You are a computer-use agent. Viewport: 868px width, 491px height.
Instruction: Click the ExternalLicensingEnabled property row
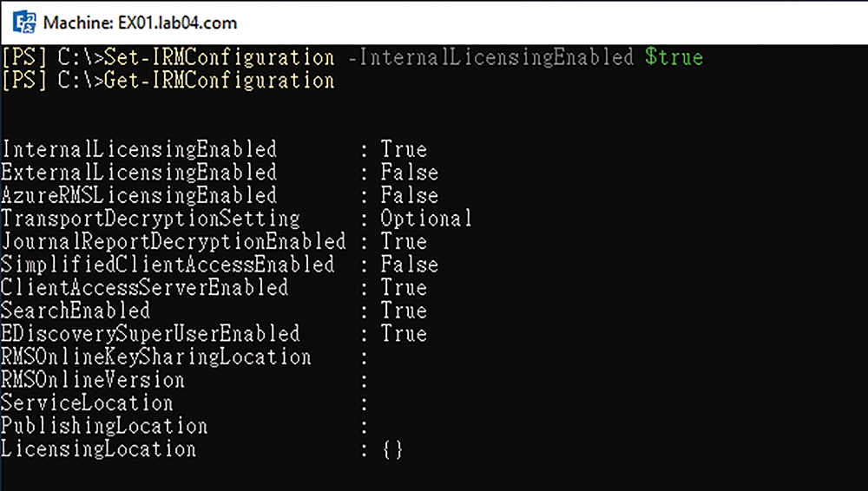[220, 173]
